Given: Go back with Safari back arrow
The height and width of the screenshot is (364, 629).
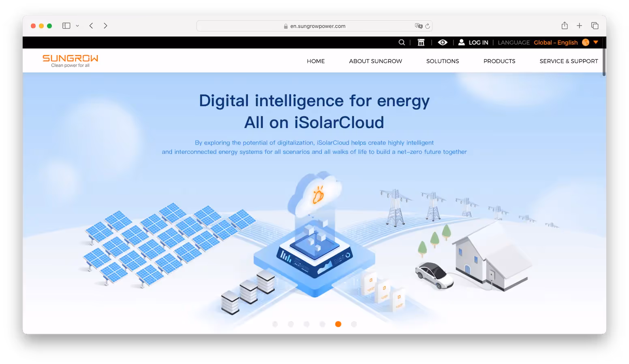Looking at the screenshot, I should click(x=91, y=26).
